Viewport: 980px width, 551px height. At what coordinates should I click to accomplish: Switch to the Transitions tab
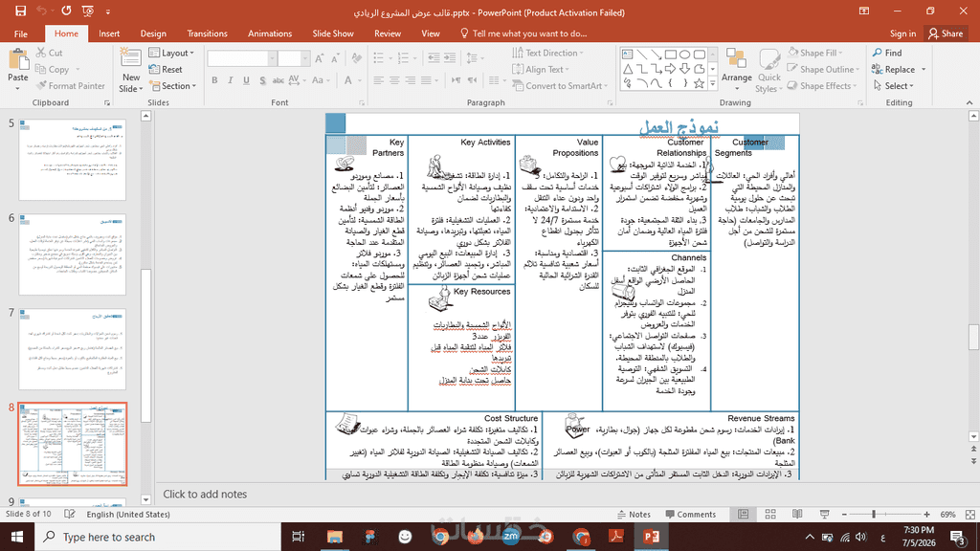coord(207,33)
